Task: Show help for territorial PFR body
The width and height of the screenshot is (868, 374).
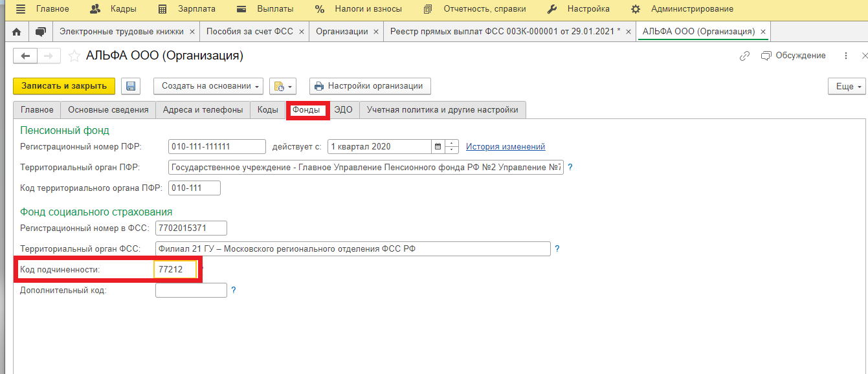Action: (570, 168)
